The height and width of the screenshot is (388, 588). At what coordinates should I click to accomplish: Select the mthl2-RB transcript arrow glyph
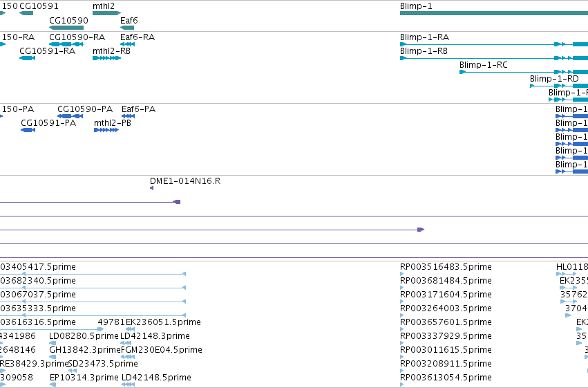106,58
